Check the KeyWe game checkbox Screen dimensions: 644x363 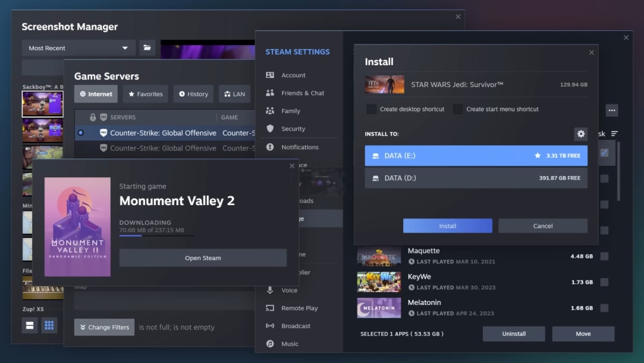pos(604,282)
